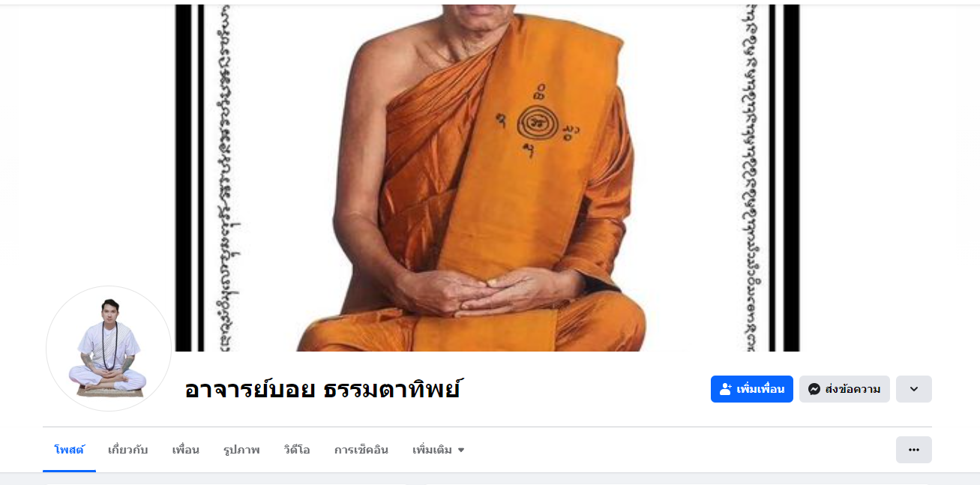Expand the chevron dropdown next to ส่งข้อความ

pyautogui.click(x=913, y=389)
